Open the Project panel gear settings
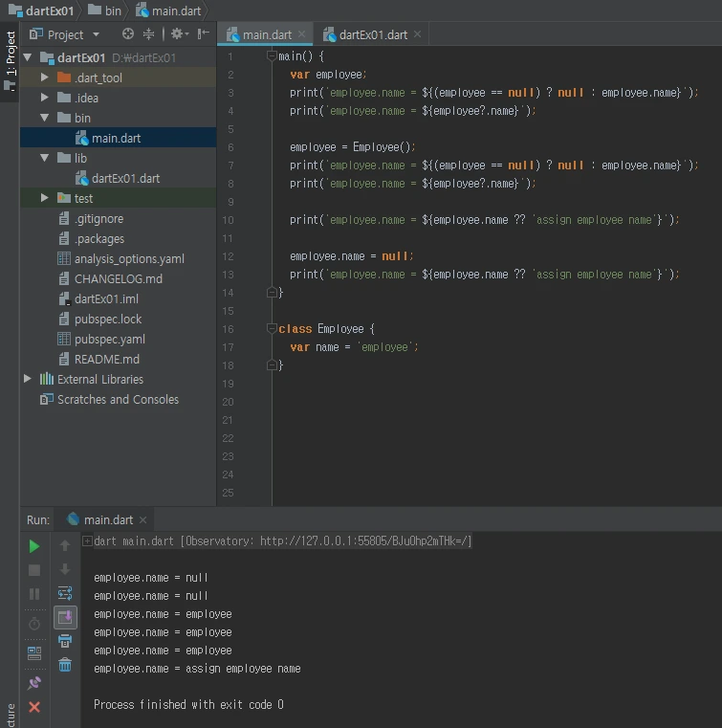722x728 pixels. (x=177, y=34)
